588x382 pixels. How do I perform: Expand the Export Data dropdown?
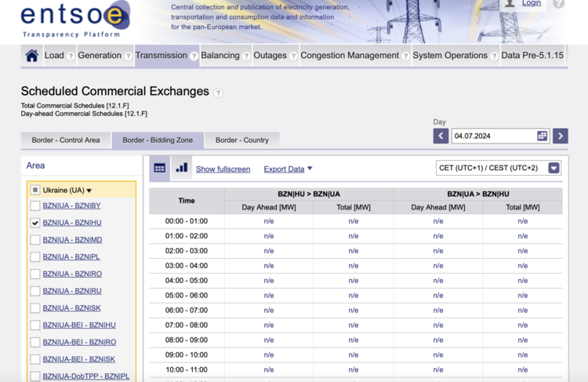click(288, 169)
